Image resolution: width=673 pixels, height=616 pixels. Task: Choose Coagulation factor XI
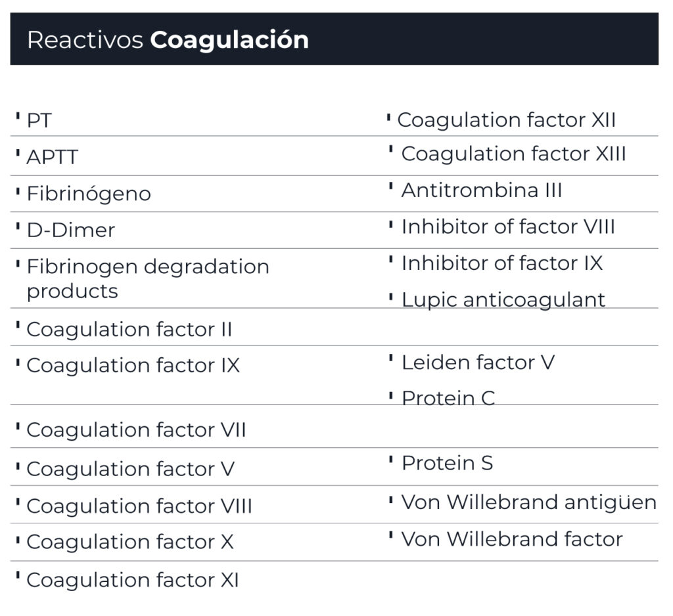(x=133, y=581)
